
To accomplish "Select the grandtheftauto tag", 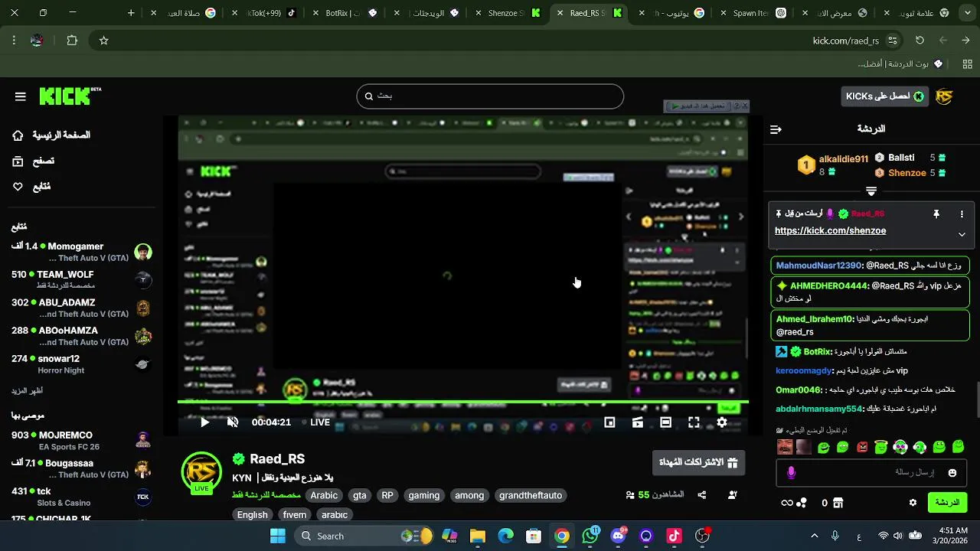I will pyautogui.click(x=531, y=495).
